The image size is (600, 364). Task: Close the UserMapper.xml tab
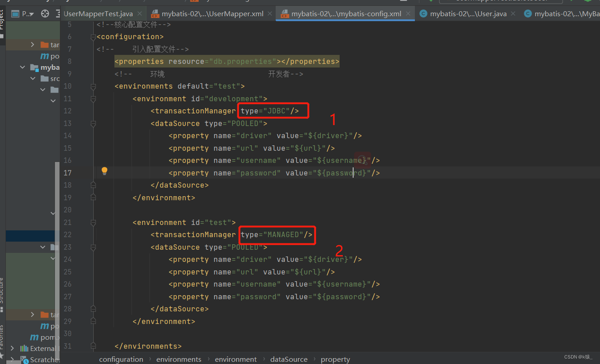coord(270,14)
